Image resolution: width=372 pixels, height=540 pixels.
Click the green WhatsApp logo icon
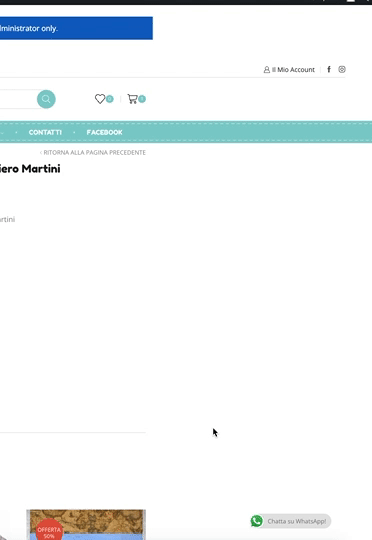tap(257, 521)
